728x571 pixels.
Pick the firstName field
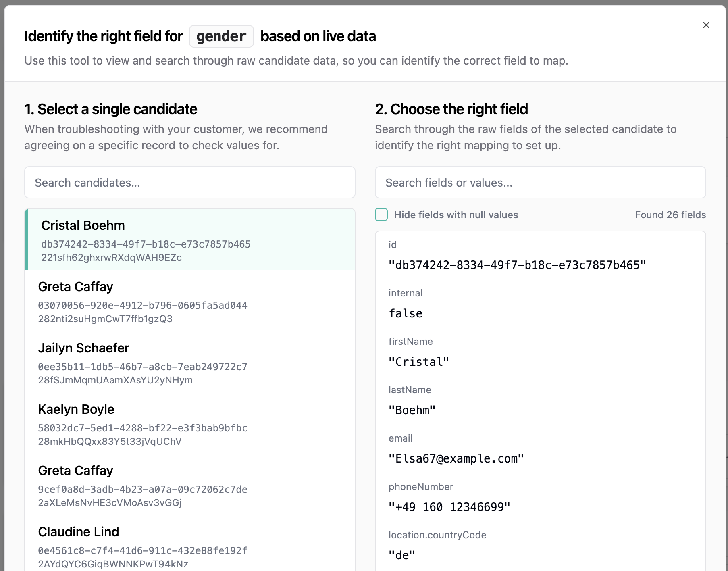(540, 352)
